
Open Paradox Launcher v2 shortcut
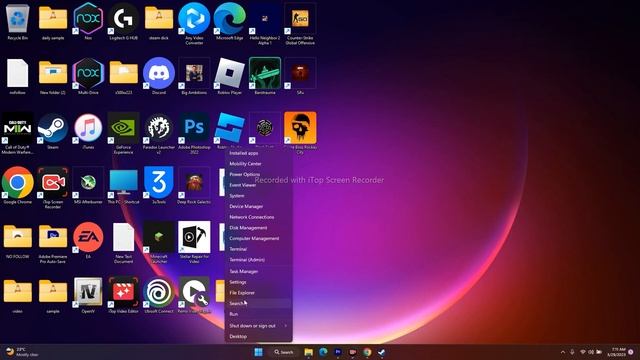(x=159, y=133)
